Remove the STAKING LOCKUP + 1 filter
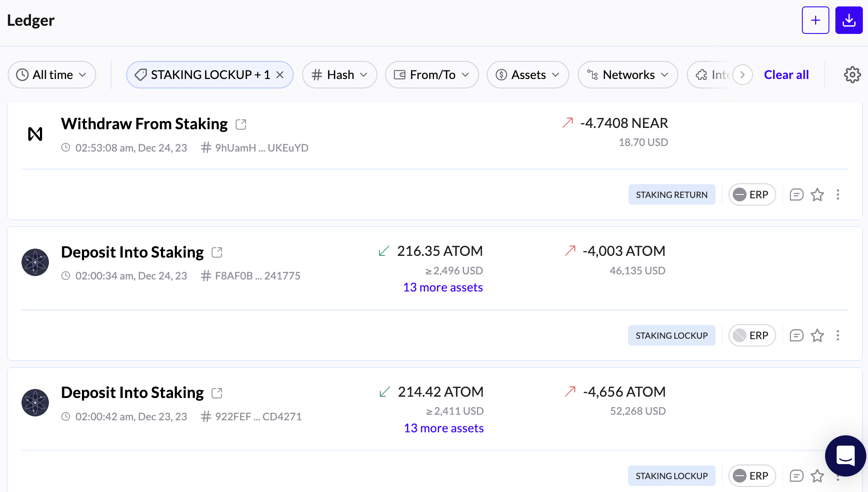 pos(280,75)
